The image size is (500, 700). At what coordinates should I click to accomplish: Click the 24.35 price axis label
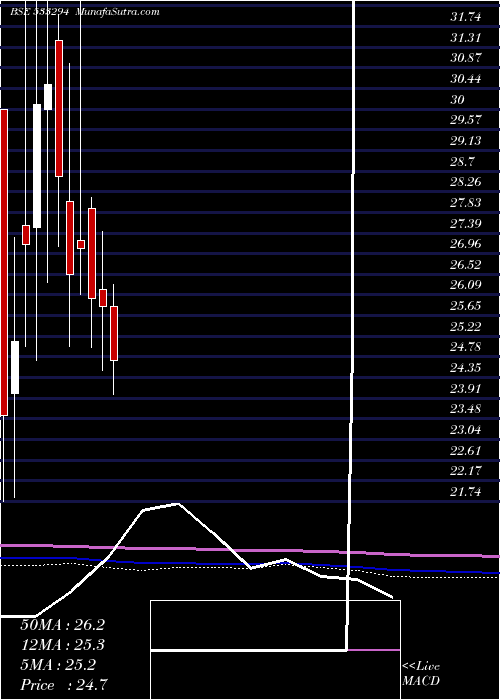pos(466,368)
